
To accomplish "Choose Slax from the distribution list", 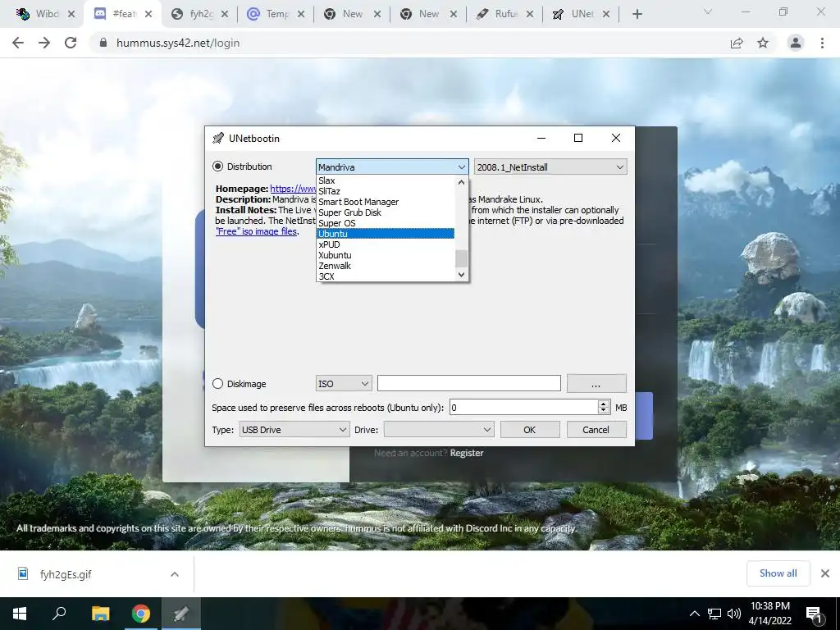I will click(x=386, y=180).
